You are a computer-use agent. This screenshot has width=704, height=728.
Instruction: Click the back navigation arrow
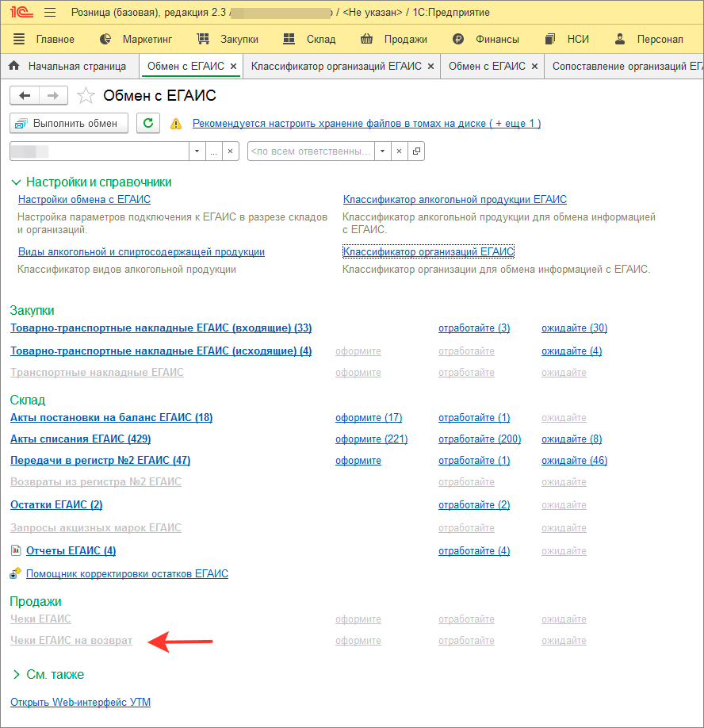[25, 96]
